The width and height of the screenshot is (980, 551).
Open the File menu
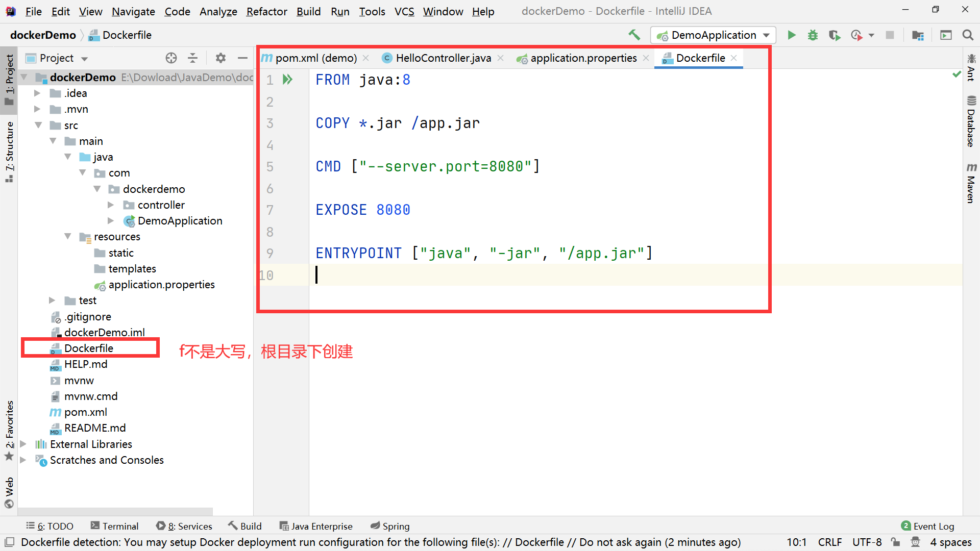click(x=33, y=11)
